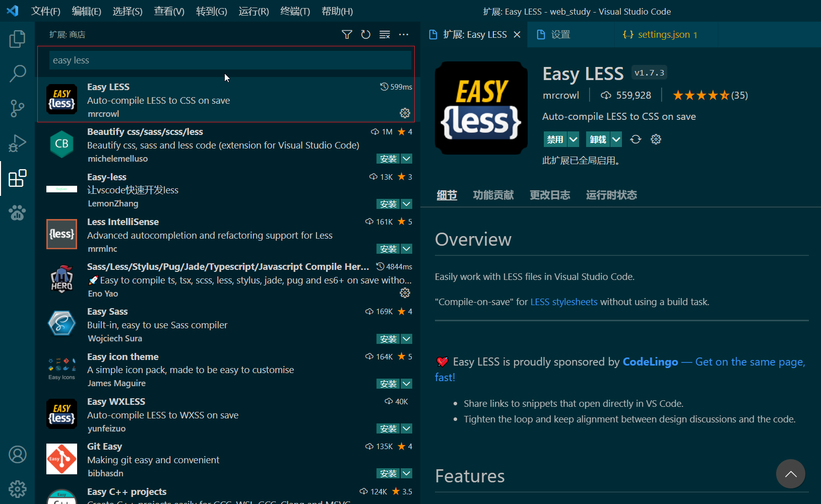Open the CodeLingo sponsor link
This screenshot has width=821, height=504.
click(650, 362)
